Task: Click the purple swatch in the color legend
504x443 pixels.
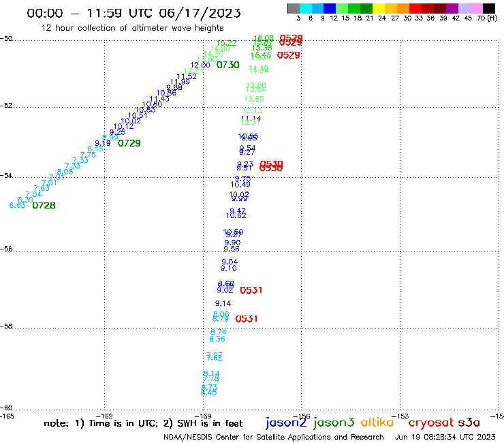Action: [452, 8]
